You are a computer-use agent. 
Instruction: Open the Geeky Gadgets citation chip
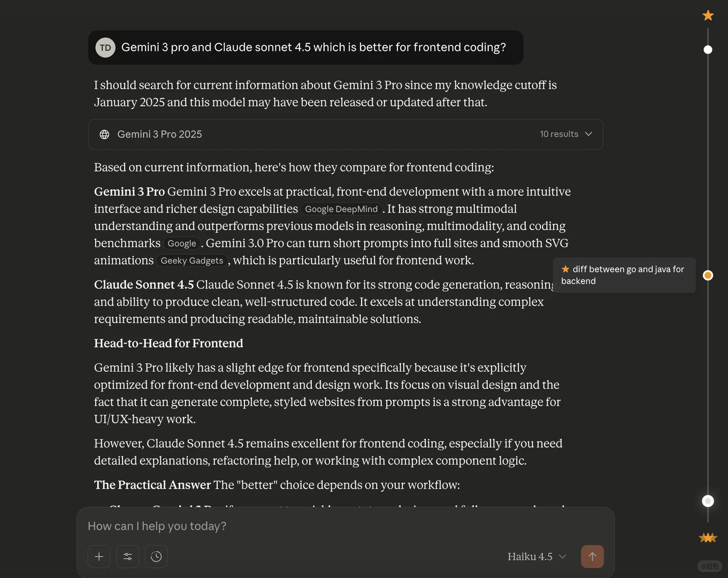pyautogui.click(x=191, y=261)
